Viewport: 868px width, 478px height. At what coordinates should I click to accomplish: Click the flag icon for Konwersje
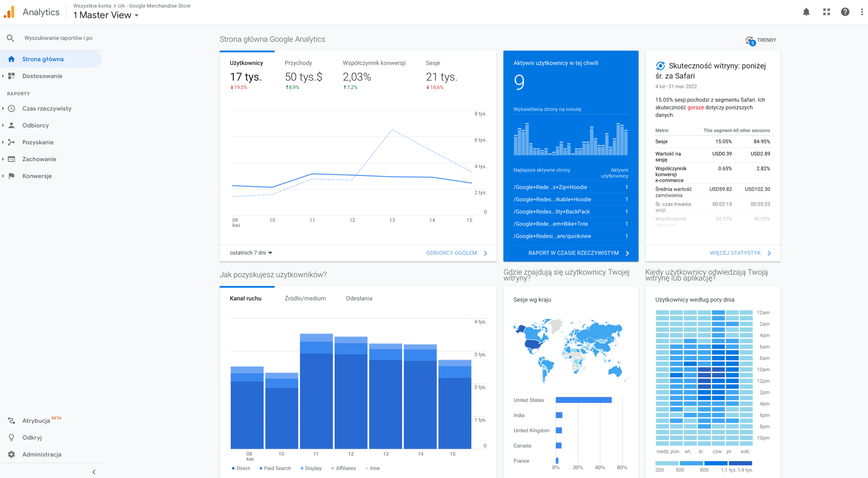point(12,176)
